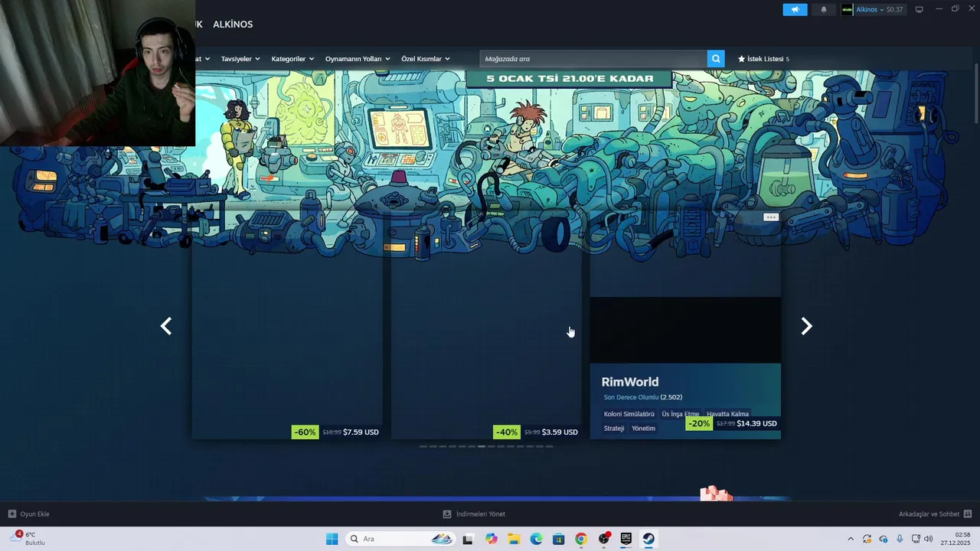The width and height of the screenshot is (980, 551).
Task: Select the Strateji tag
Action: coord(614,429)
